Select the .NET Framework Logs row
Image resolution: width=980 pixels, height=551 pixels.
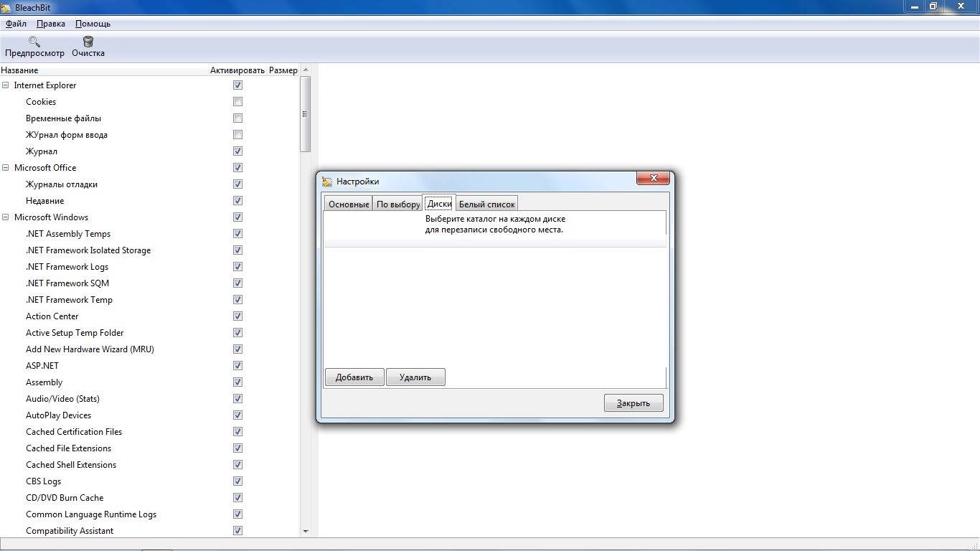coord(149,267)
